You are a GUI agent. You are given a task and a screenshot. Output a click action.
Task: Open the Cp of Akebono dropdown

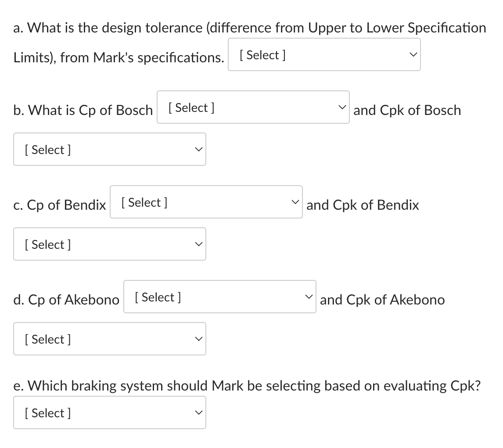coord(219,297)
